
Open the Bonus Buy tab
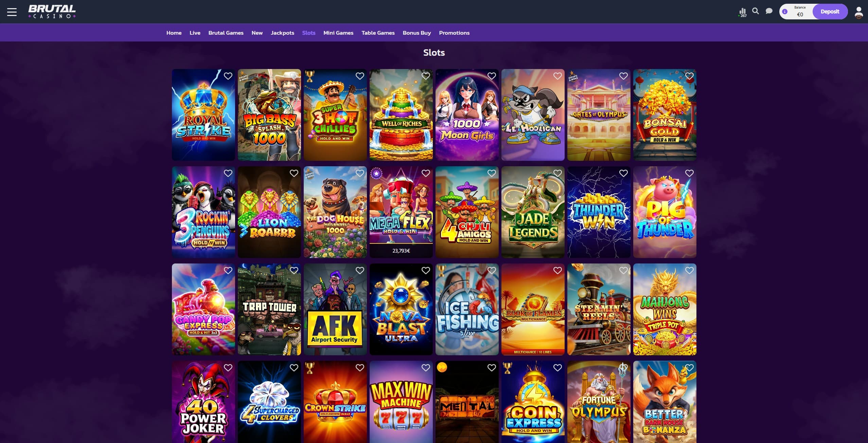click(417, 33)
